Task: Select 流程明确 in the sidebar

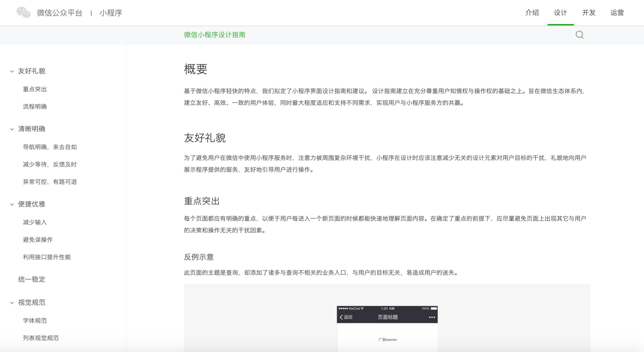Action: pos(35,107)
